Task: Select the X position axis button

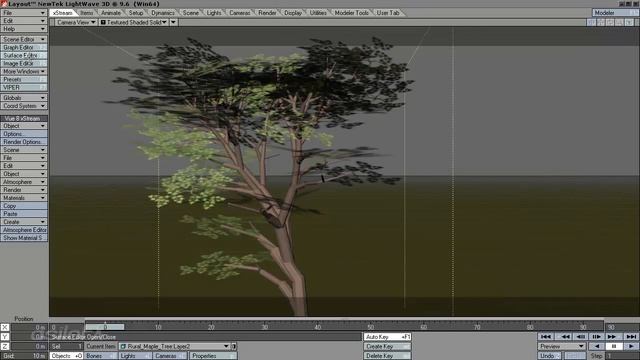Action: 4,327
